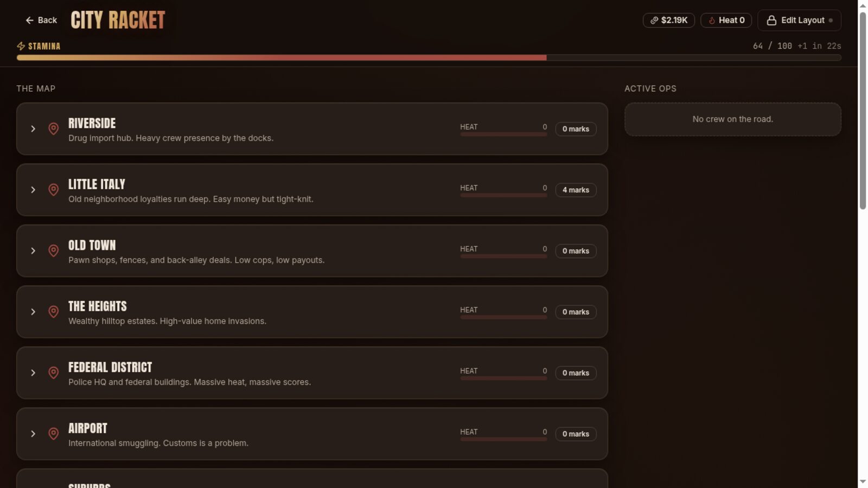Open the Edit Layout lock button

[x=799, y=20]
